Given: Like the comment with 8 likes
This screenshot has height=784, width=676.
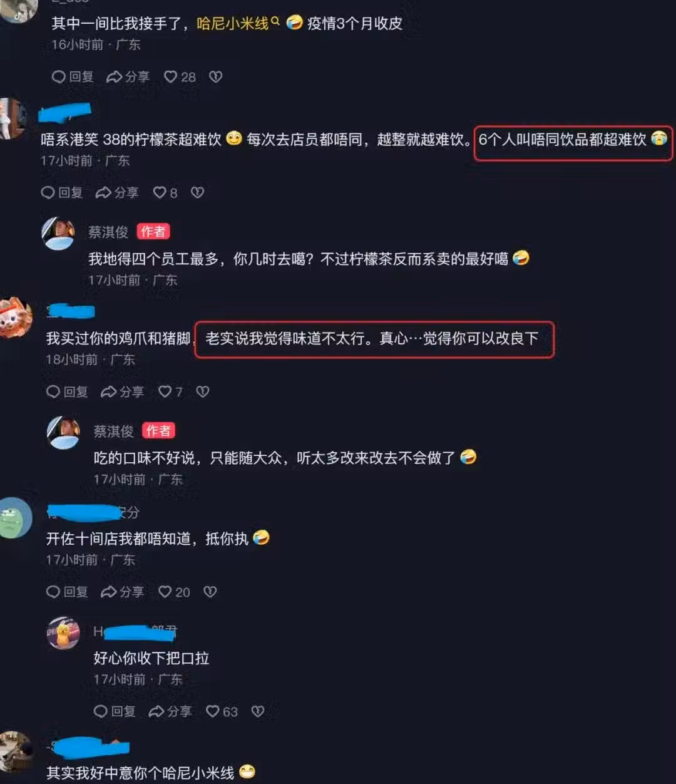Looking at the screenshot, I should coord(165,193).
